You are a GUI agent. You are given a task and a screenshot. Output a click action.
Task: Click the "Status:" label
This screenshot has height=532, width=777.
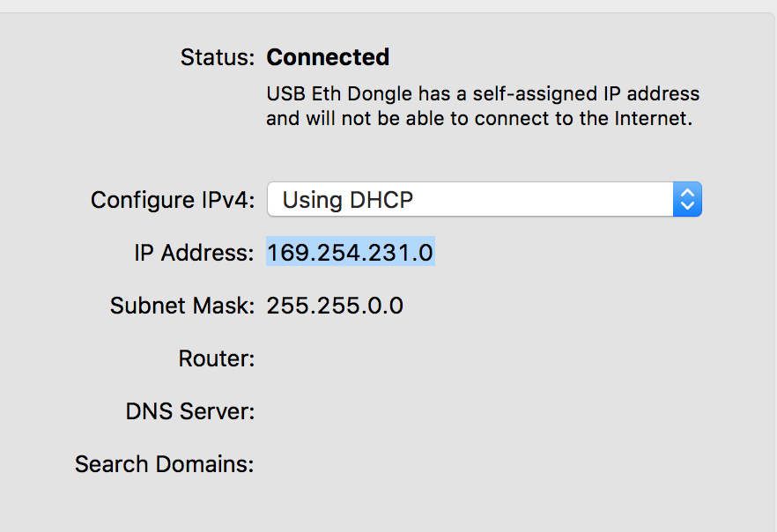tap(217, 57)
